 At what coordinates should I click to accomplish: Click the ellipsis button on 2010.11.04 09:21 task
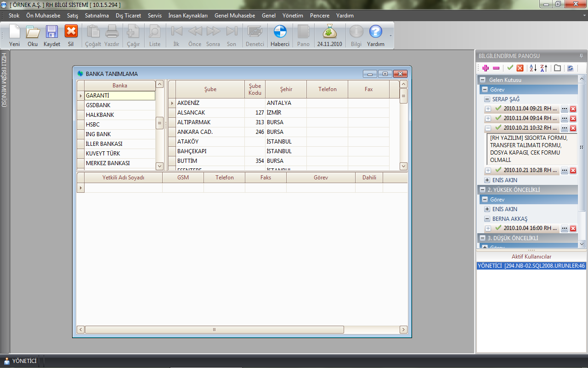tap(565, 109)
